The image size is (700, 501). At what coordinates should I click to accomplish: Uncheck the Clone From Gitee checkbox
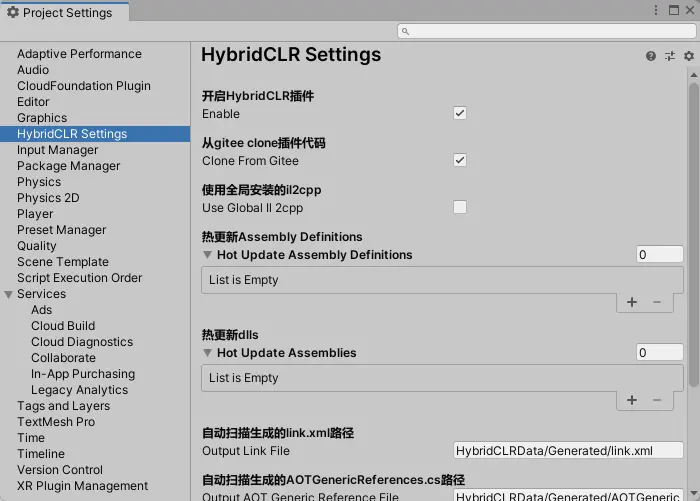tap(460, 160)
